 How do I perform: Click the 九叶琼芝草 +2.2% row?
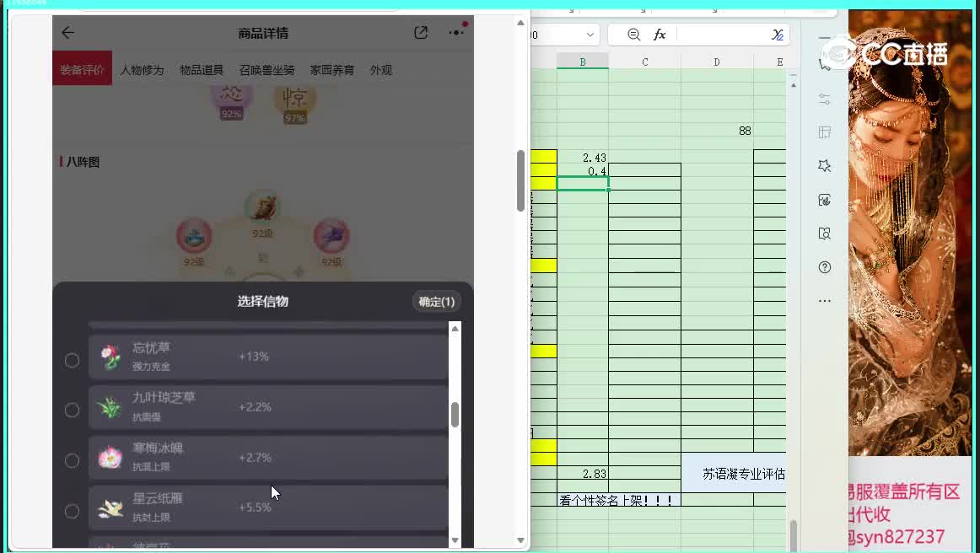click(x=269, y=407)
